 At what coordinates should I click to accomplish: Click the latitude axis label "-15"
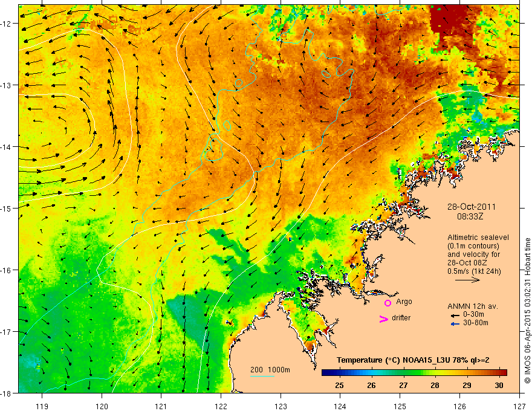(x=7, y=209)
